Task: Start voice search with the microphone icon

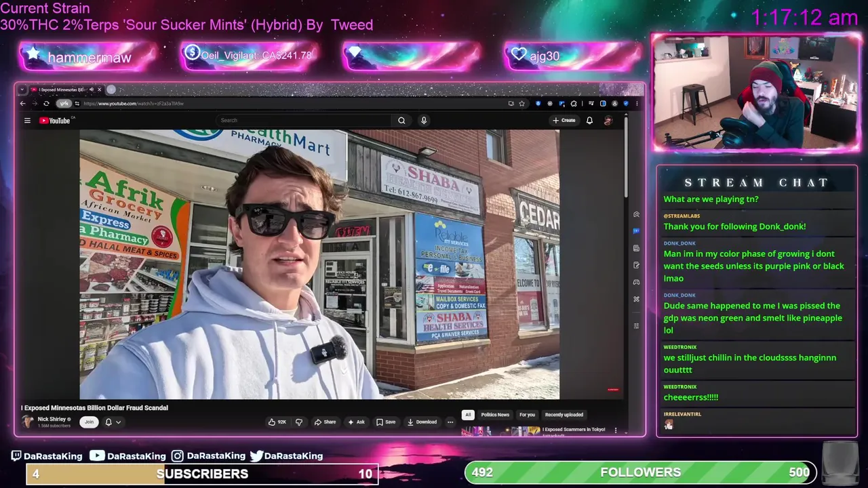Action: pos(424,121)
